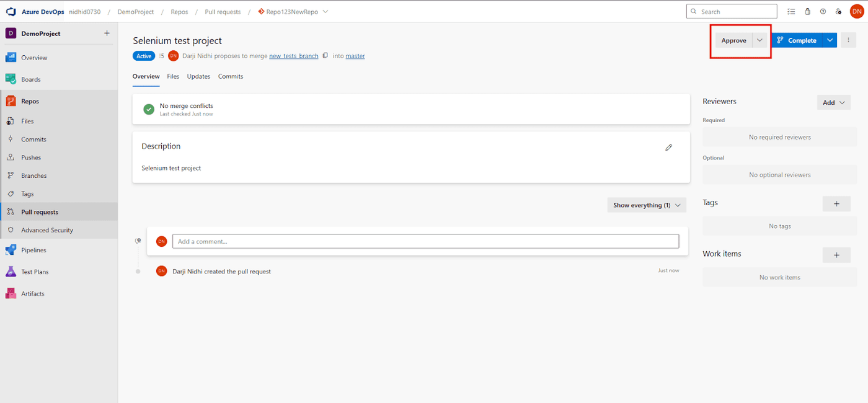Click the No merge conflicts status text
868x403 pixels.
click(187, 106)
